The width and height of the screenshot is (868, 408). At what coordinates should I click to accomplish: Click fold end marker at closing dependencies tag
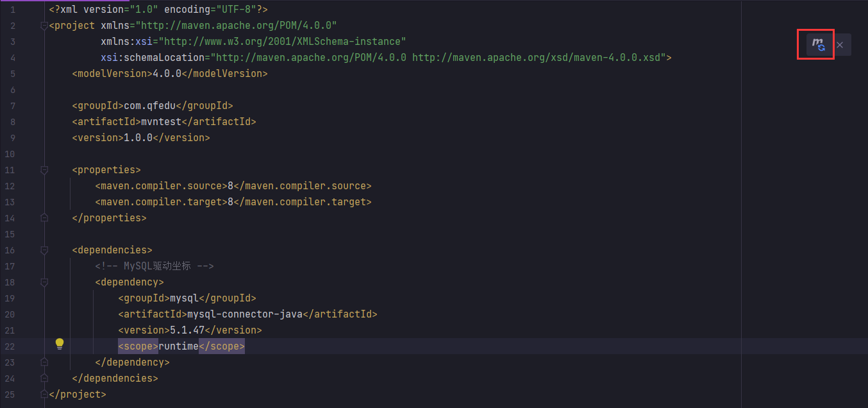point(44,378)
